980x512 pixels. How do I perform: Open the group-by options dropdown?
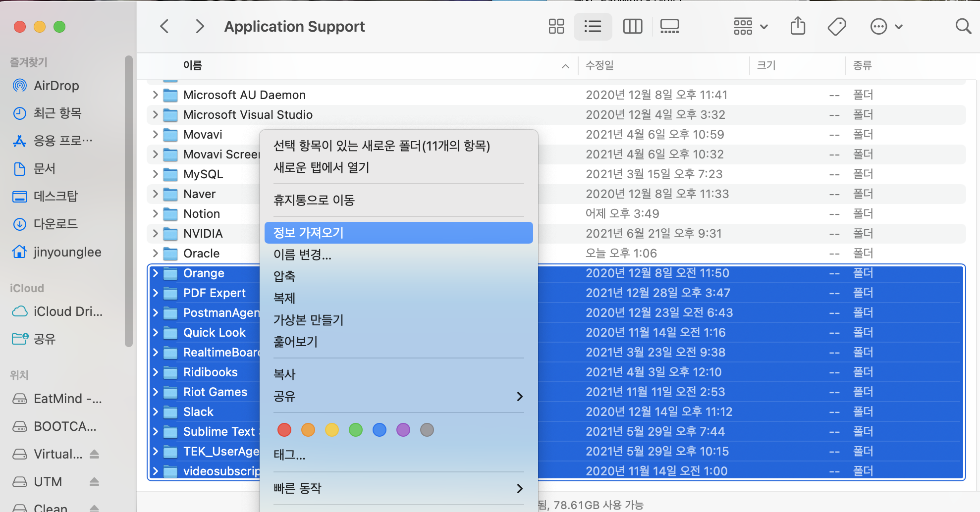click(751, 26)
